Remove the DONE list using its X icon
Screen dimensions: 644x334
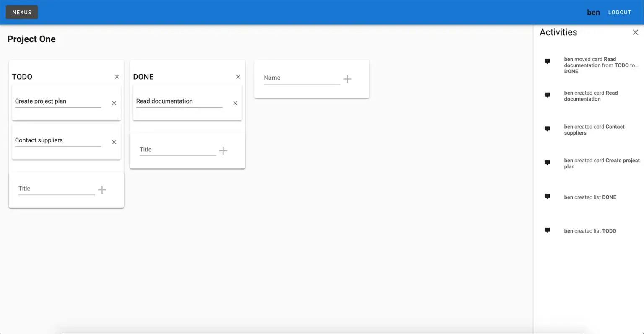(x=238, y=77)
